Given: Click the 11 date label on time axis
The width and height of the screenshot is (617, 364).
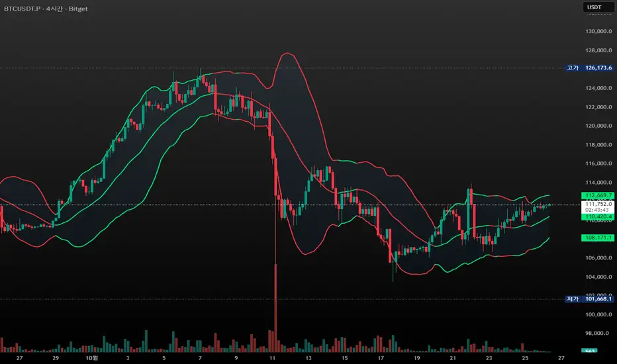Looking at the screenshot, I should coord(272,358).
